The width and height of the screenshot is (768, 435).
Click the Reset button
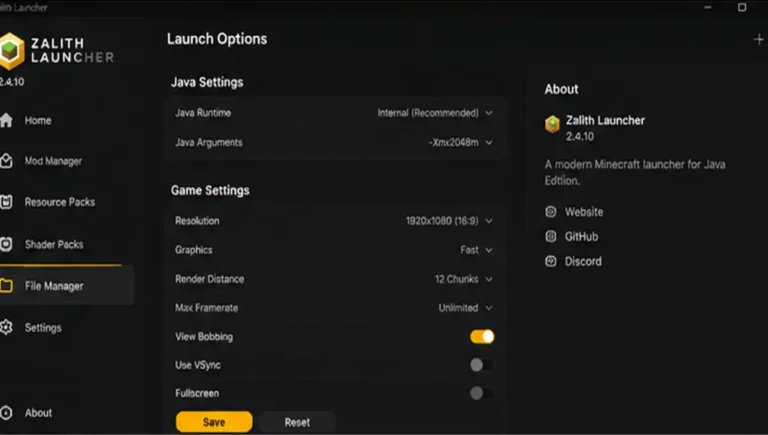tap(297, 422)
